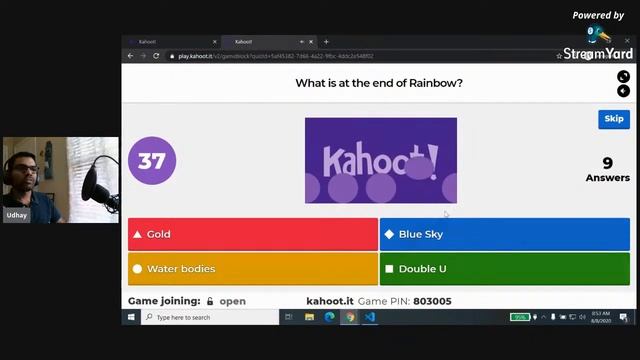Click the Kahoot logo image

(381, 160)
